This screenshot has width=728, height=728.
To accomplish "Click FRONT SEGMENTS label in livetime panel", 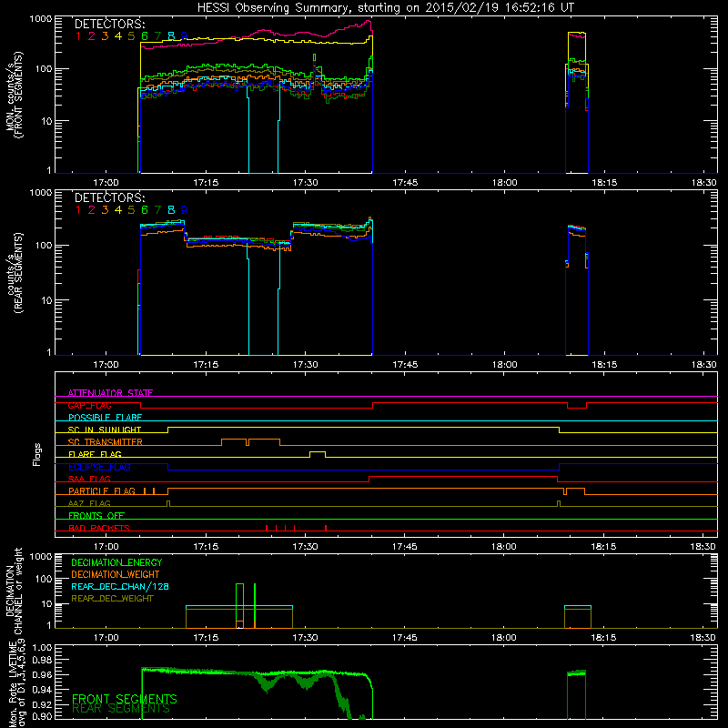I will tap(125, 699).
